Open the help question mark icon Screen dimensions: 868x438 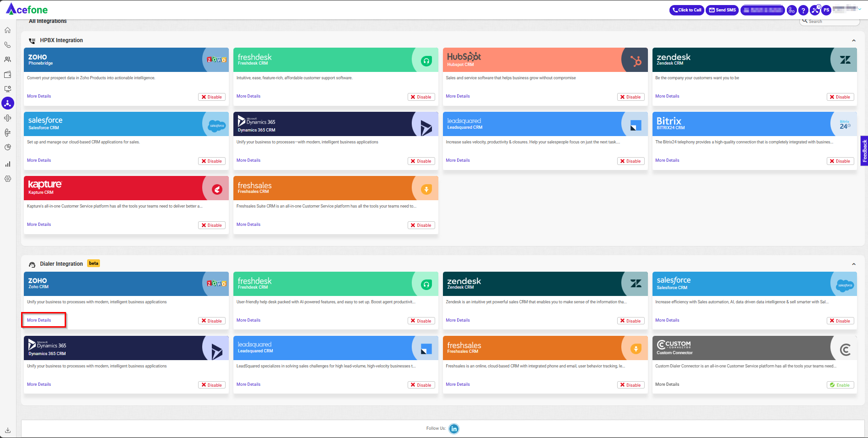(x=803, y=10)
